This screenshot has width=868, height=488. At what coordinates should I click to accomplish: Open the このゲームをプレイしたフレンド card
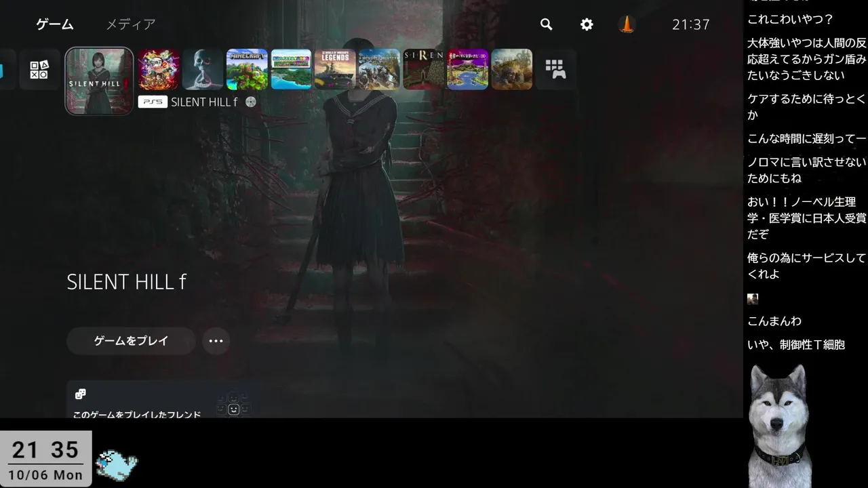click(161, 399)
